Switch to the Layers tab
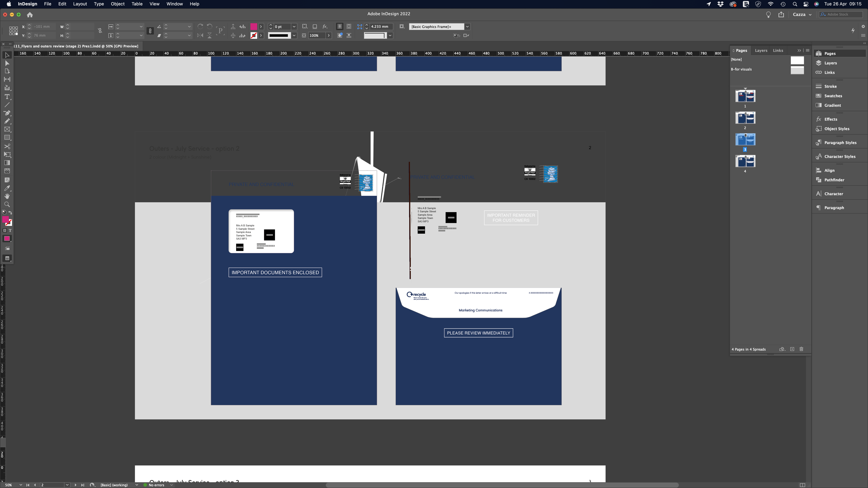Image resolution: width=868 pixels, height=488 pixels. tap(761, 50)
